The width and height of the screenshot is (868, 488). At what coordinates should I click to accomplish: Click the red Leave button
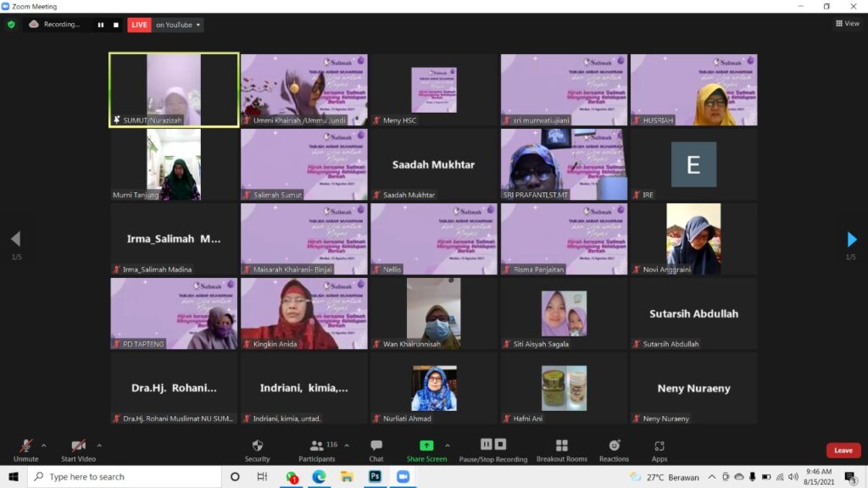click(843, 450)
